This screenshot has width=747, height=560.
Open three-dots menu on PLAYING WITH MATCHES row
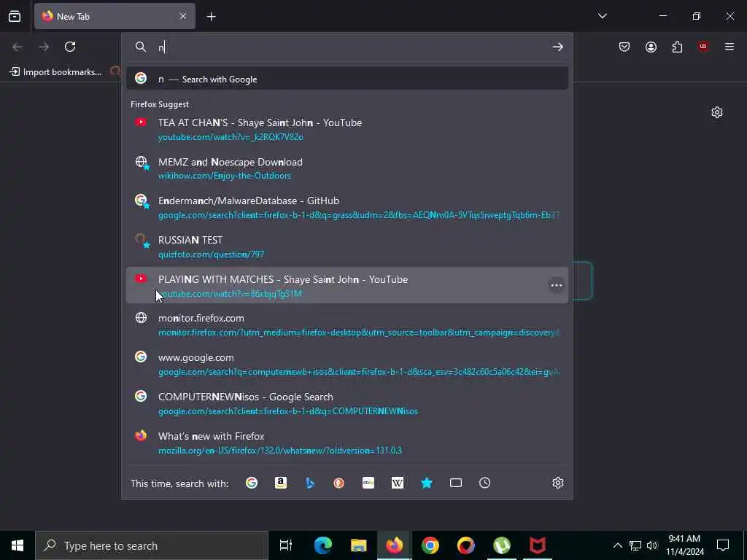point(556,285)
